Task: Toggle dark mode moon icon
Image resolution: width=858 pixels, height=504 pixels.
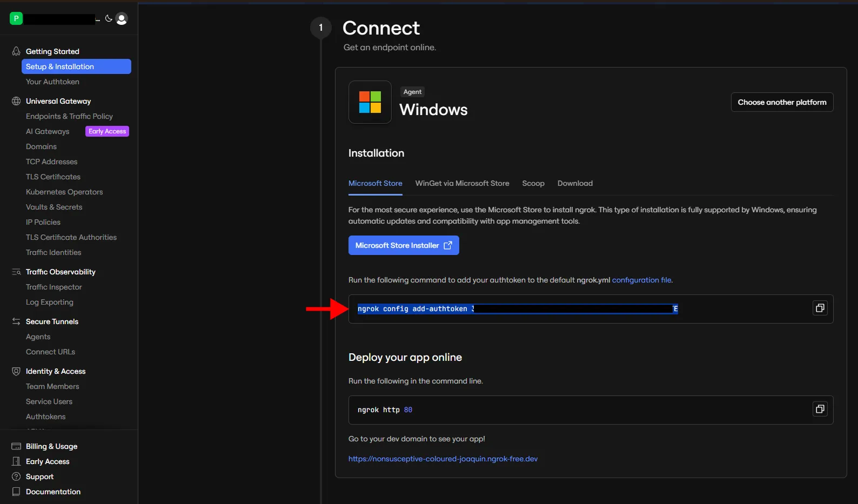Action: click(109, 18)
